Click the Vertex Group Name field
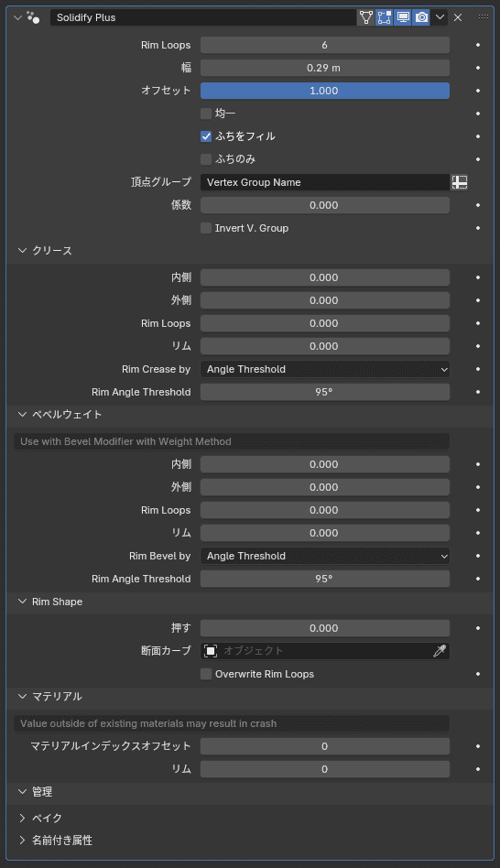500x868 pixels. coord(324,182)
